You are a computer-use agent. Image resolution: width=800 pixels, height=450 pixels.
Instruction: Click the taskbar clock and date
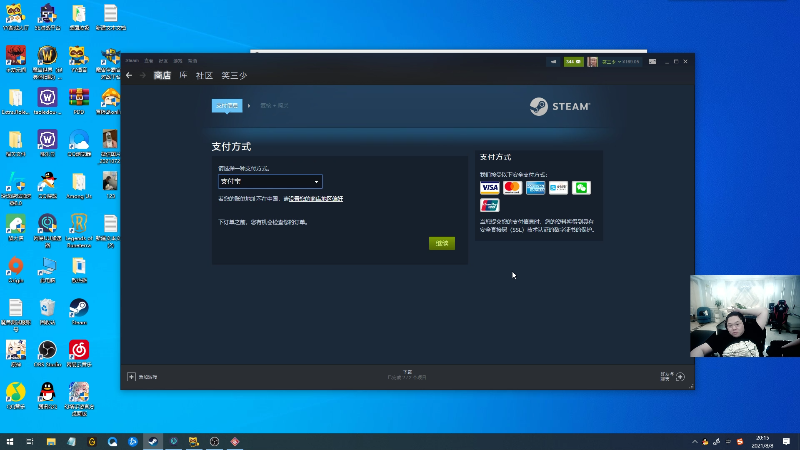(x=762, y=441)
